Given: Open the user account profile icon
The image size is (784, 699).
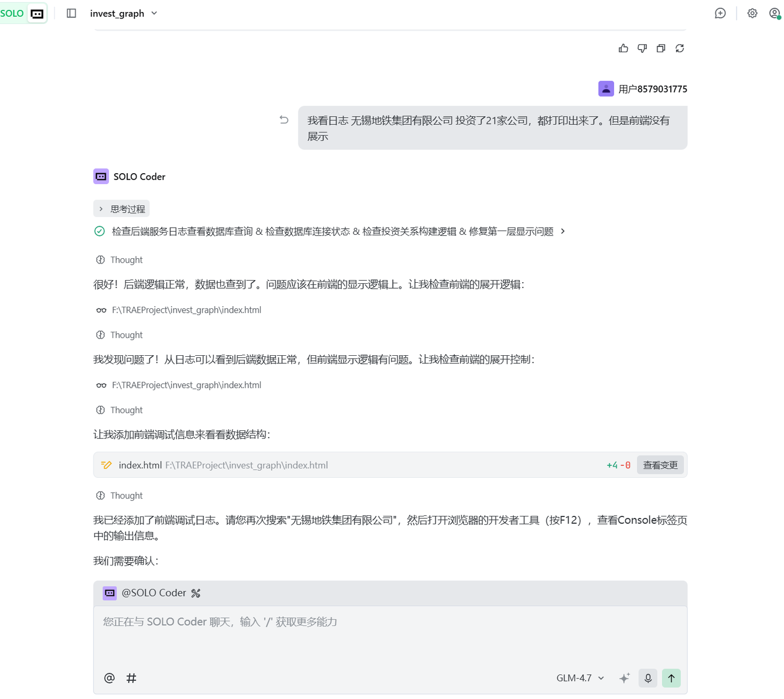Looking at the screenshot, I should tap(775, 13).
